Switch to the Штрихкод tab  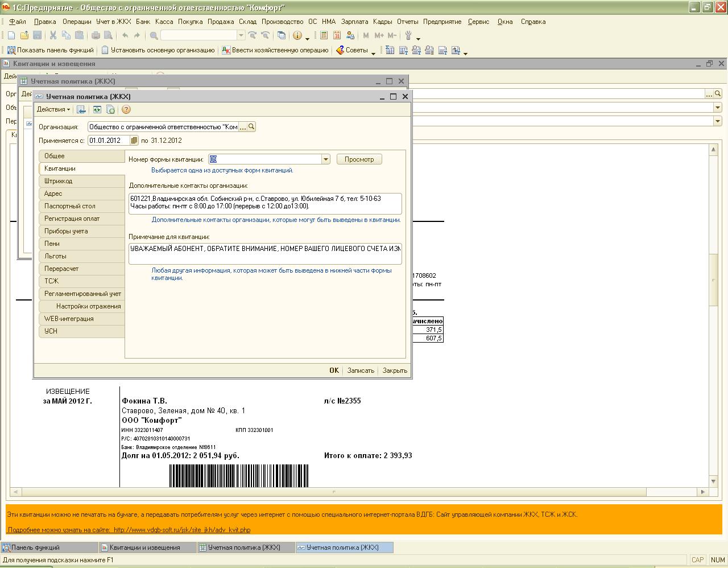(x=82, y=181)
